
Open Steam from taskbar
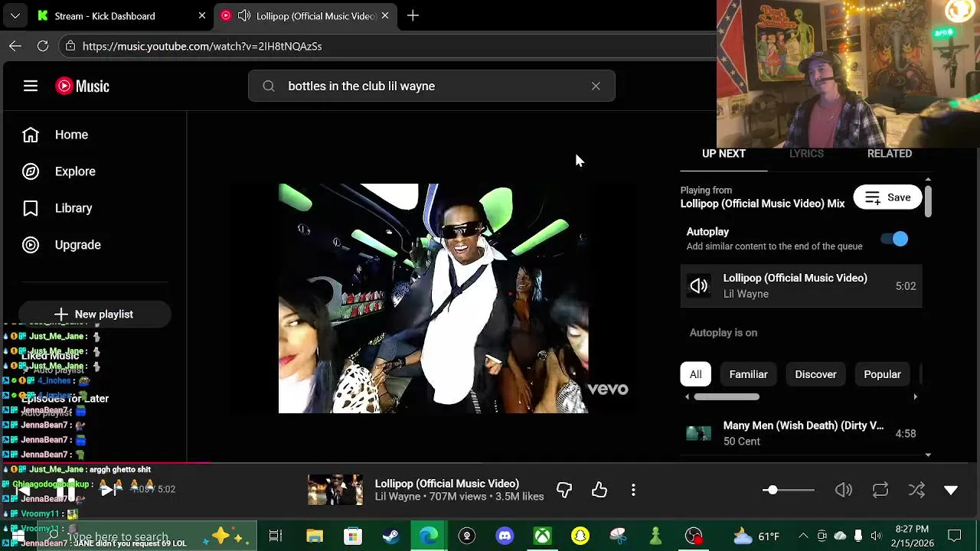click(390, 536)
